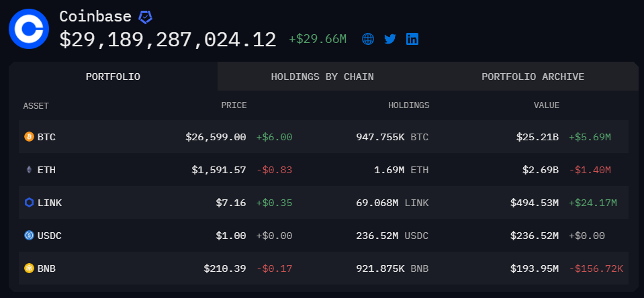Click USDC value $236.52M
Image resolution: width=644 pixels, height=298 pixels.
(535, 236)
